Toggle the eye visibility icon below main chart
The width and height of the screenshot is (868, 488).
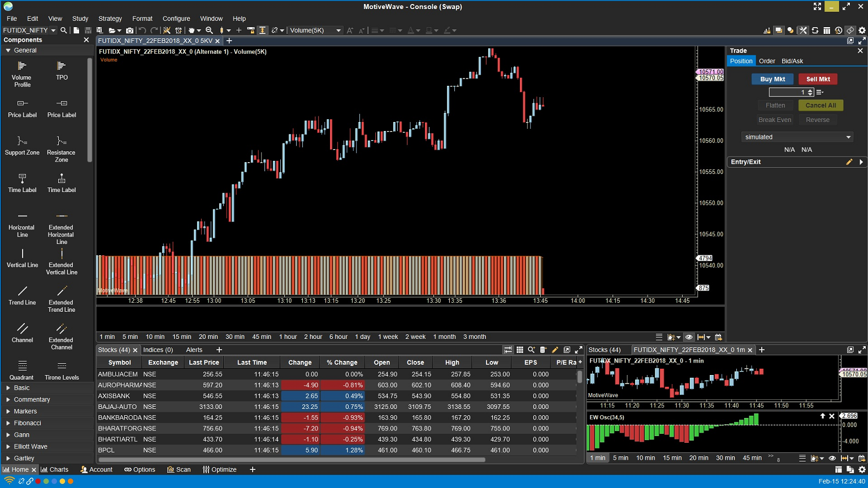(x=689, y=337)
